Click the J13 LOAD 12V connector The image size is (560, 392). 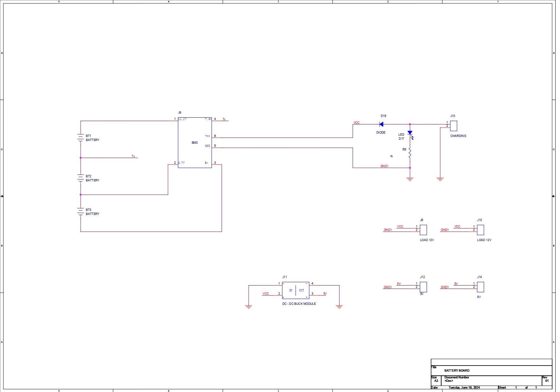pos(480,230)
